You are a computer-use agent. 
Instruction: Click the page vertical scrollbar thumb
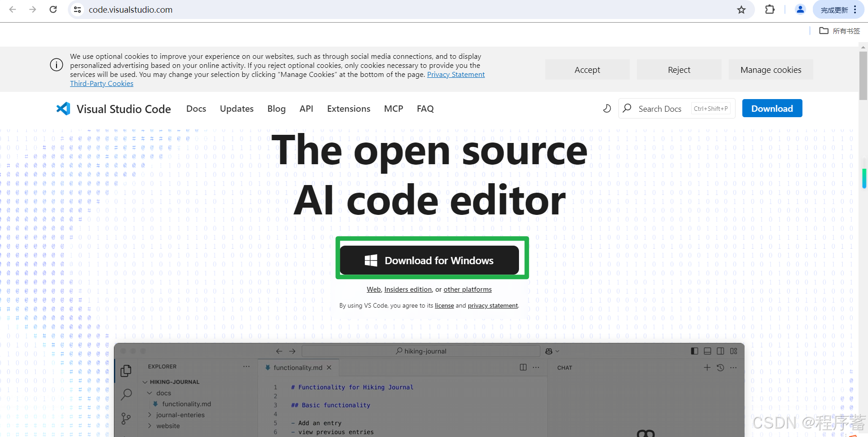(x=863, y=76)
